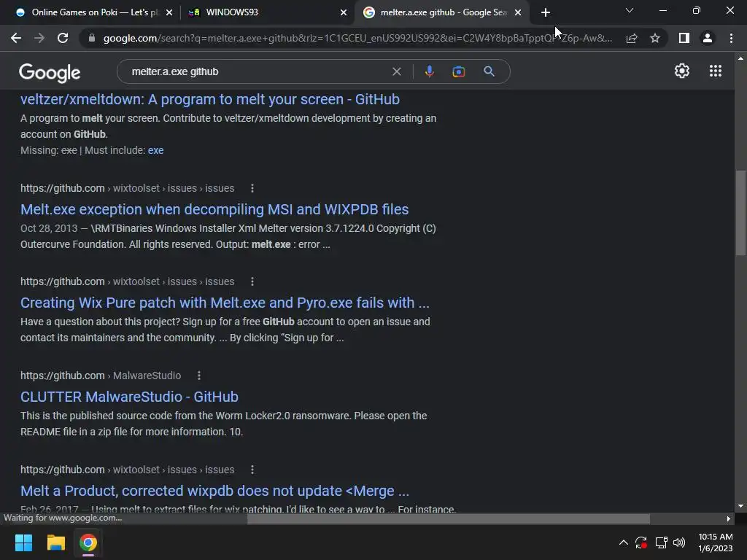This screenshot has width=747, height=560.
Task: Open options for Creating Wix Pure patch result
Action: 252,281
